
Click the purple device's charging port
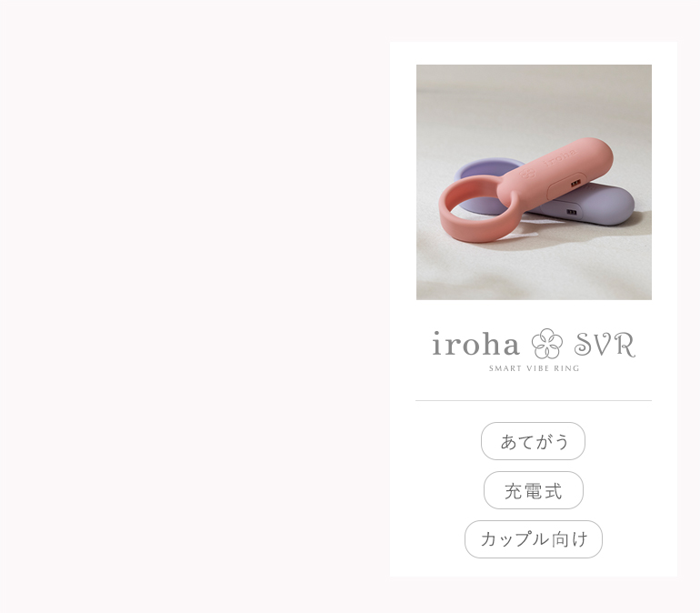pyautogui.click(x=572, y=213)
